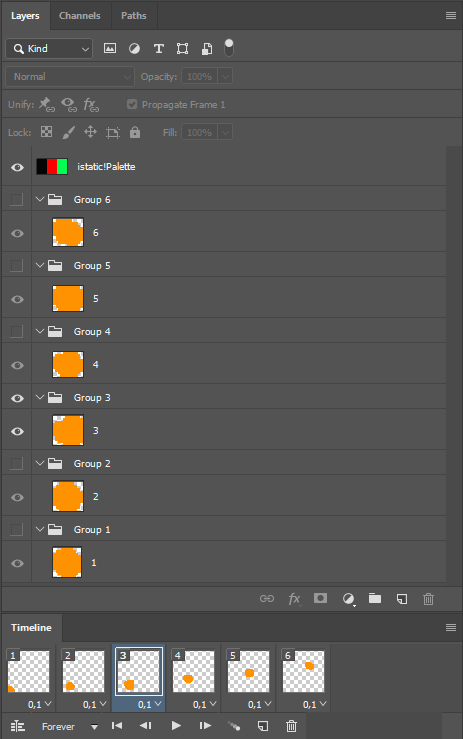Create a new group folder icon
463x739 pixels.
pos(375,598)
